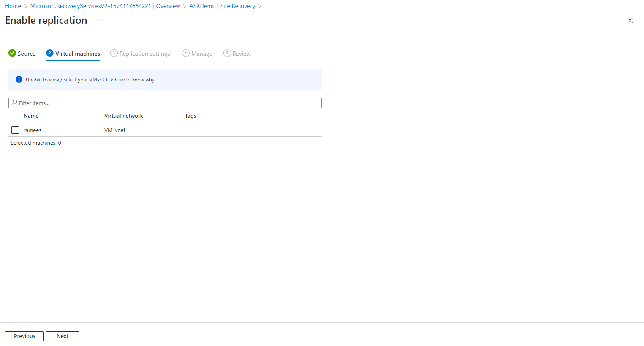Click the 'here' link in the info banner
644x346 pixels.
click(x=120, y=80)
